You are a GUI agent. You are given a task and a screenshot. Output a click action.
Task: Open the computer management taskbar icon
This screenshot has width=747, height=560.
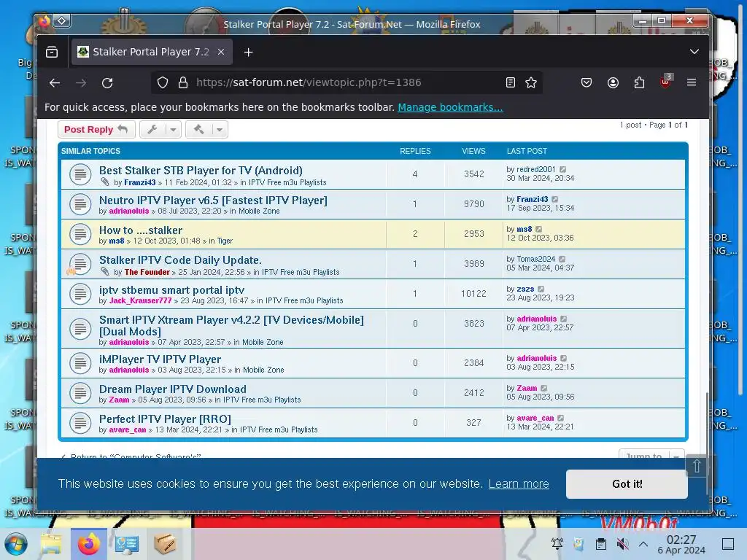[127, 544]
